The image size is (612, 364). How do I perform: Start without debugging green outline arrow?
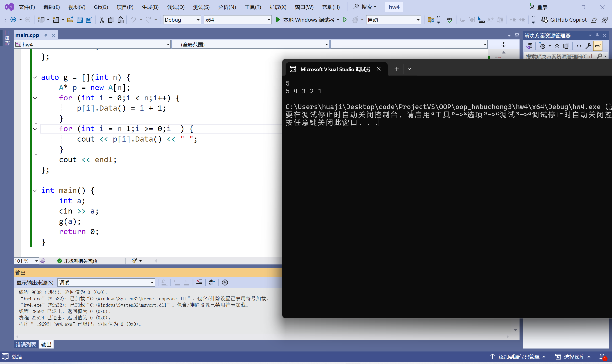pos(345,20)
